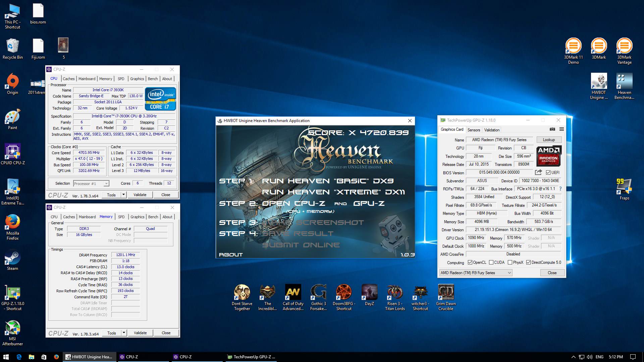Screen dimensions: 644x362
Task: Launch Origin from the desktop
Action: 12,84
